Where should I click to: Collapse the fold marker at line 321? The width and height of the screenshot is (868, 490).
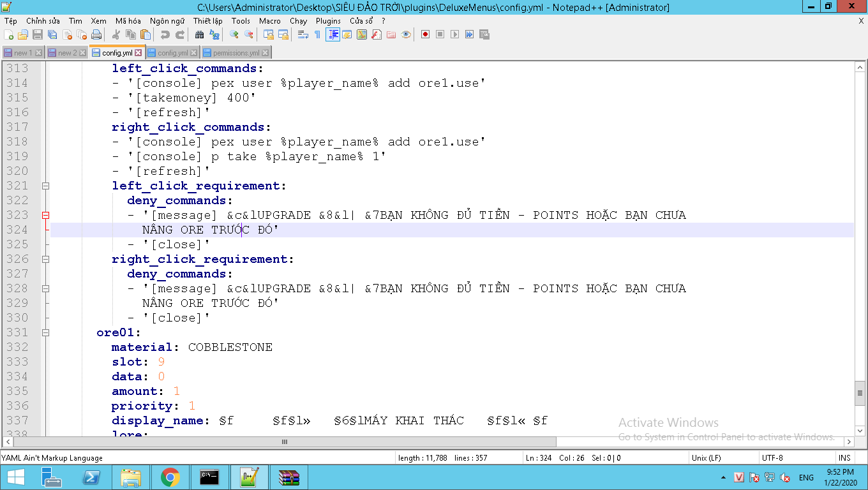pos(46,186)
